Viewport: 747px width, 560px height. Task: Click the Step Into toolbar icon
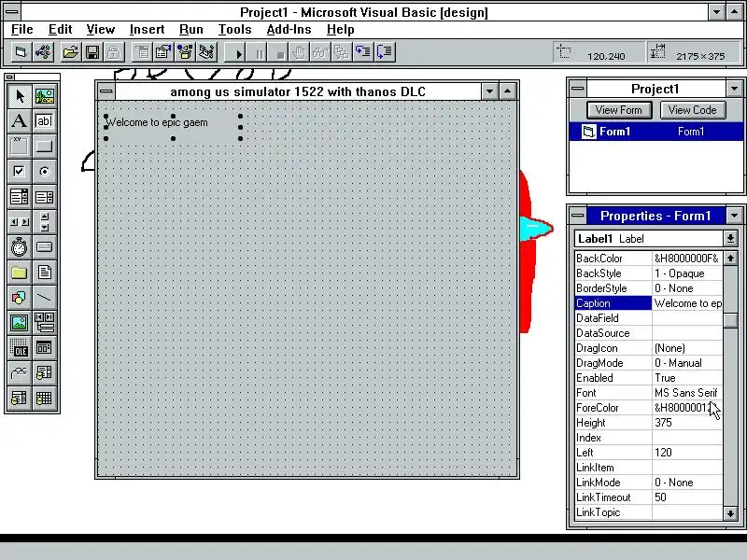(363, 52)
